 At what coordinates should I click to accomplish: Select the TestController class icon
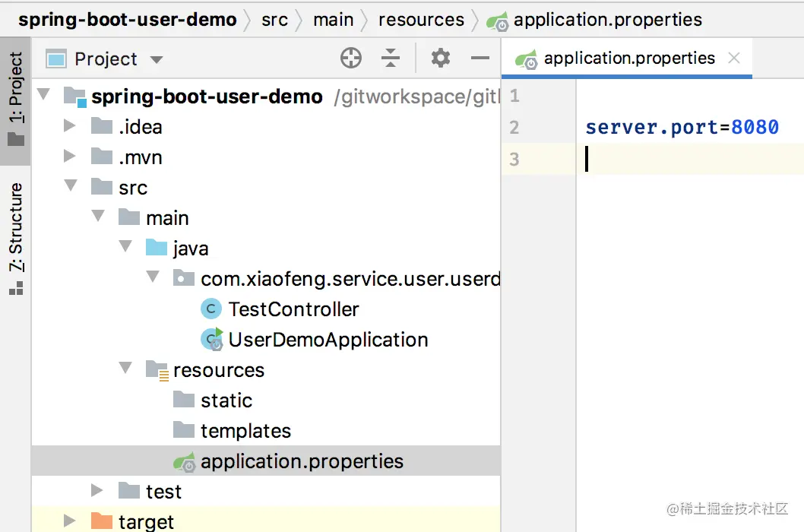point(210,309)
